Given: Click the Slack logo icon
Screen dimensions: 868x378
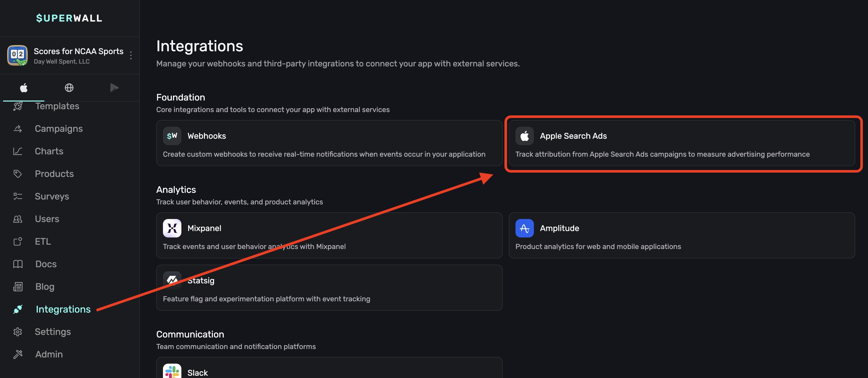Looking at the screenshot, I should 172,372.
